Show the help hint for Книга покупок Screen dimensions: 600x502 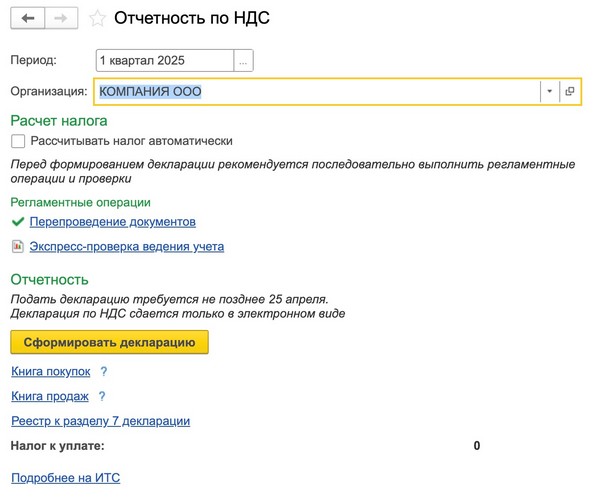(x=103, y=372)
